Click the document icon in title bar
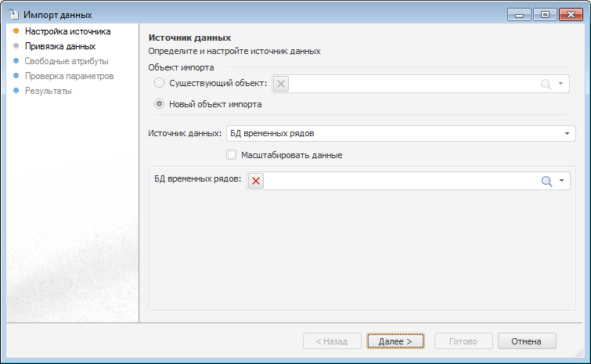591x364 pixels. click(x=13, y=14)
